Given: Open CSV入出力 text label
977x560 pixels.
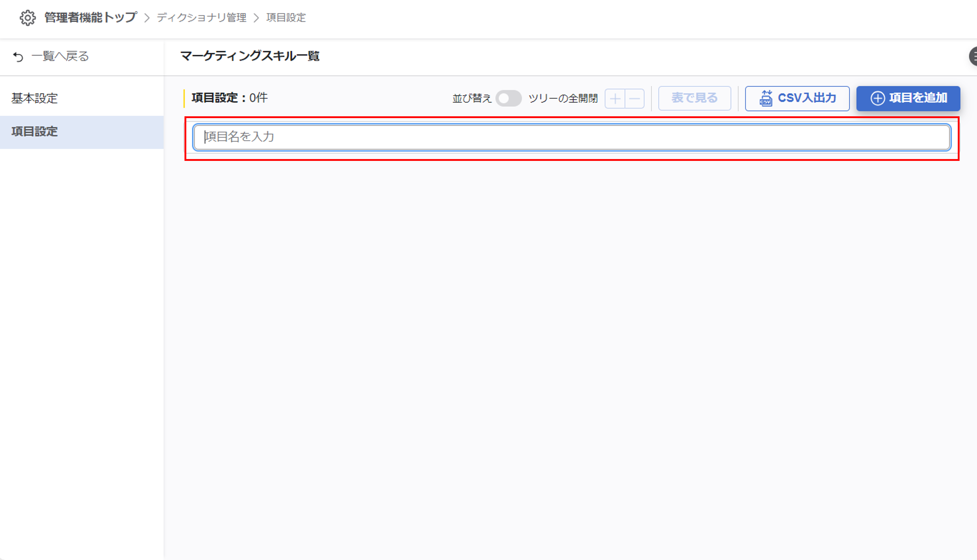Looking at the screenshot, I should [807, 98].
